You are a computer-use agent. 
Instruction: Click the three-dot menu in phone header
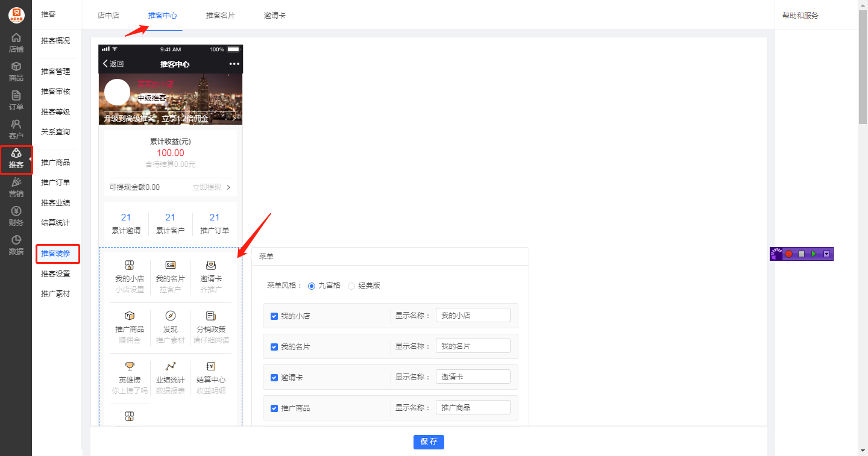coord(234,64)
